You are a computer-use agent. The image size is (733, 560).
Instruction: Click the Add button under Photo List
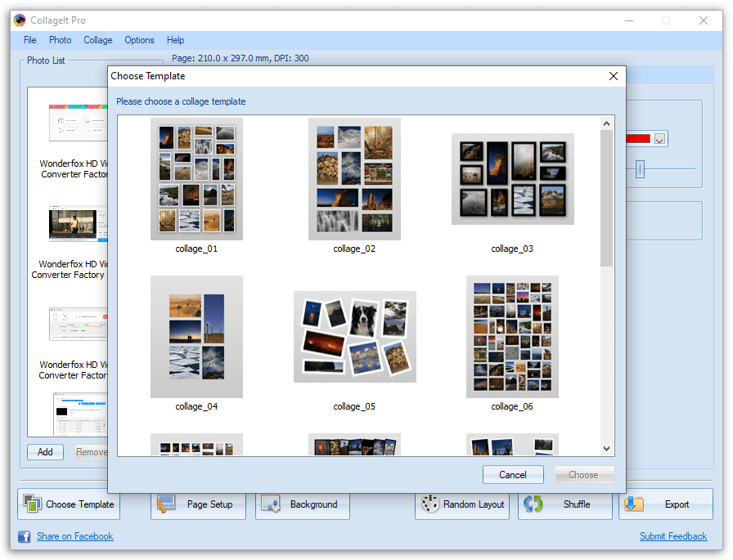pyautogui.click(x=45, y=452)
